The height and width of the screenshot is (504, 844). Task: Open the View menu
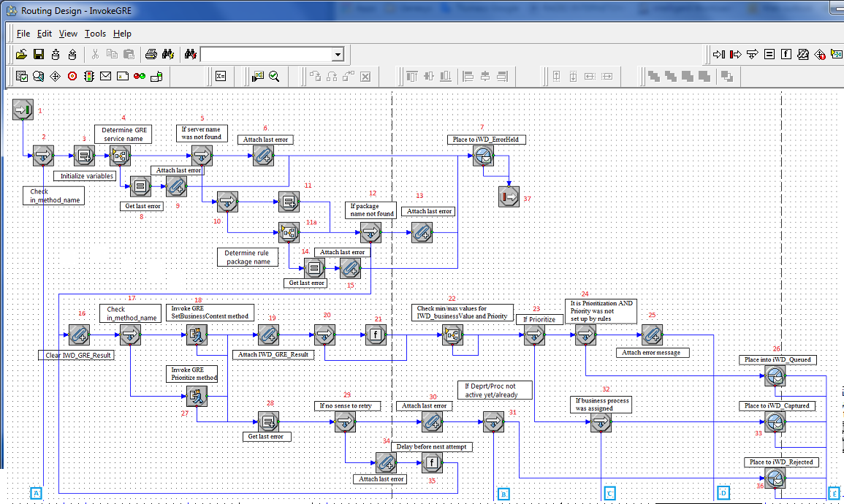68,34
